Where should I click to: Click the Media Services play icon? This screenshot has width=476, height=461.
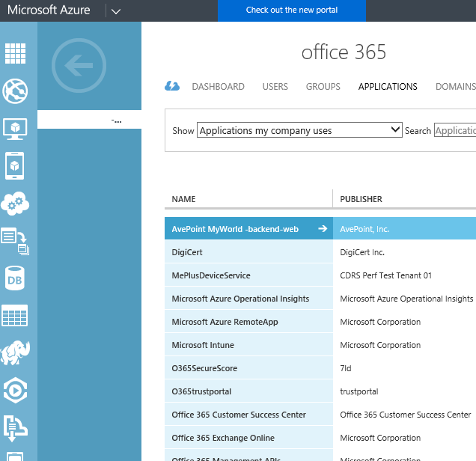pyautogui.click(x=15, y=390)
